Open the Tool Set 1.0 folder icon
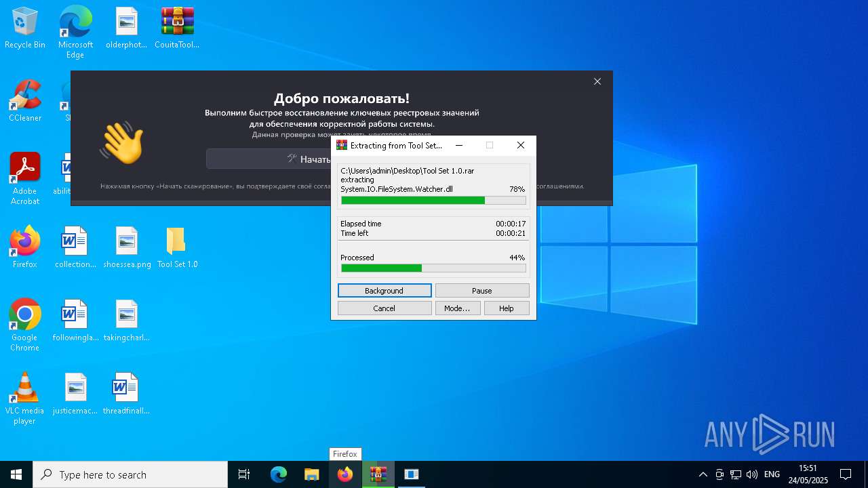The image size is (868, 488). click(x=177, y=247)
